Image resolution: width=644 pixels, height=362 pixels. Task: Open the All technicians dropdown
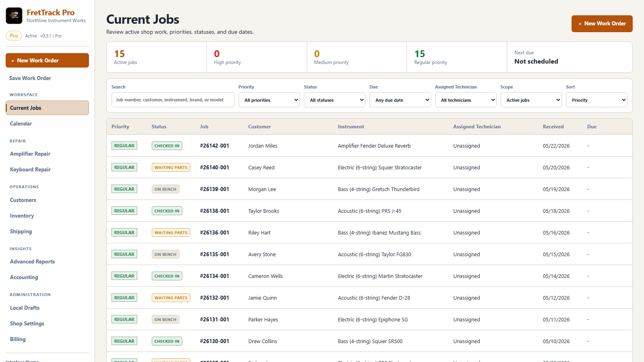point(466,100)
